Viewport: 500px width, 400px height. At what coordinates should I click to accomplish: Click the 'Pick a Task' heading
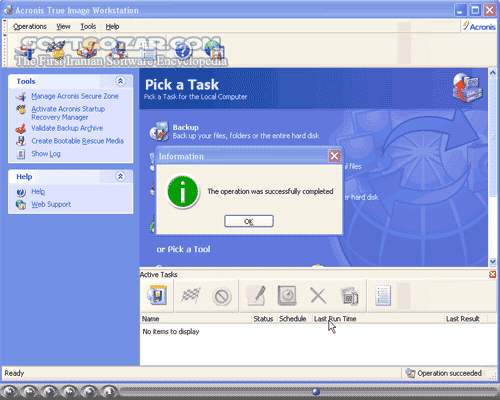pos(182,85)
